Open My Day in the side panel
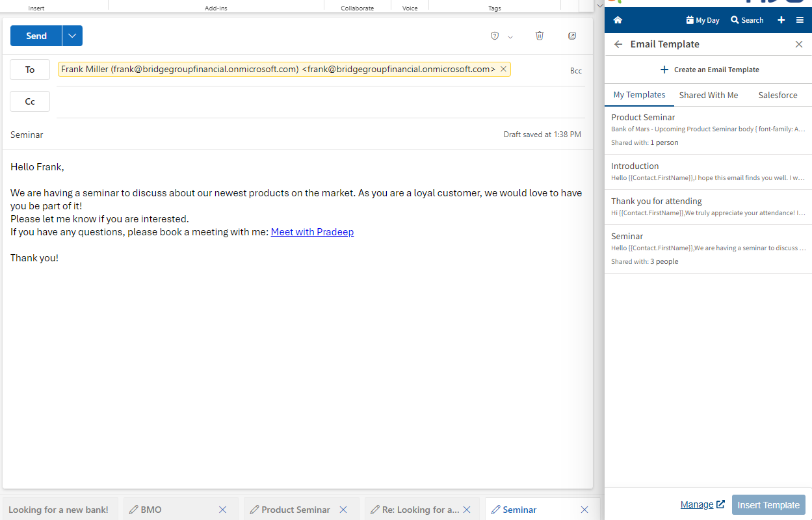The width and height of the screenshot is (812, 520). click(702, 20)
